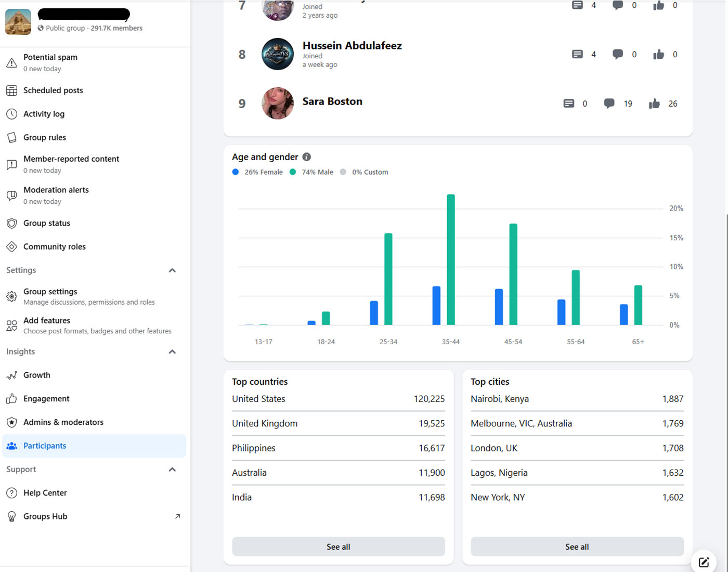The image size is (728, 572).
Task: Open Scheduled posts calendar icon
Action: [x=11, y=90]
